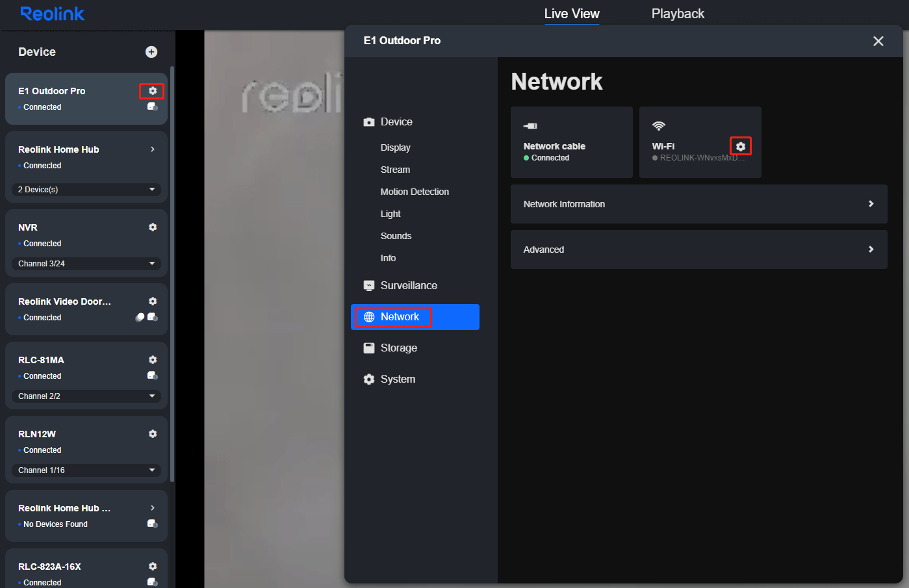909x588 pixels.
Task: Add a new device with plus icon
Action: [151, 52]
